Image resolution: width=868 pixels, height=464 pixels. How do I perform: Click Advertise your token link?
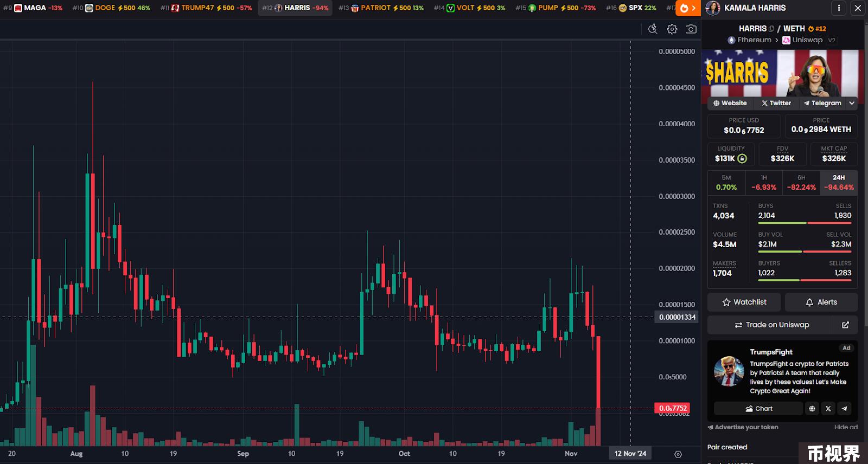click(x=743, y=427)
